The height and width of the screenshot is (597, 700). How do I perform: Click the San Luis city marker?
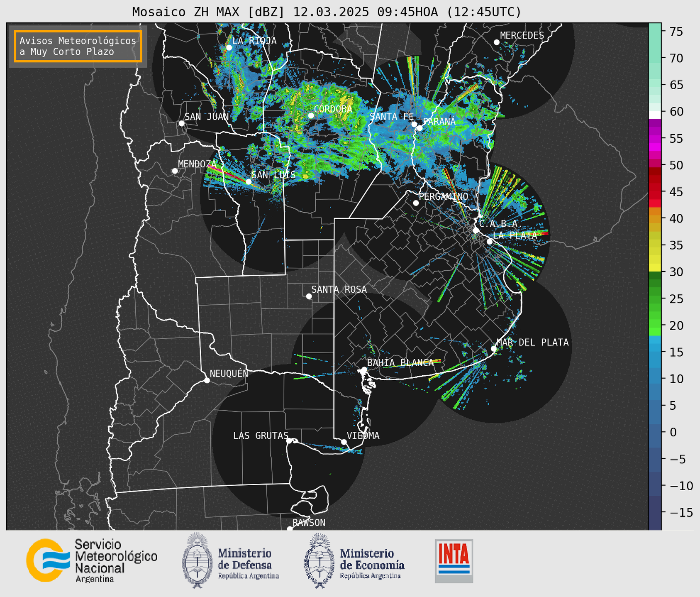(248, 181)
